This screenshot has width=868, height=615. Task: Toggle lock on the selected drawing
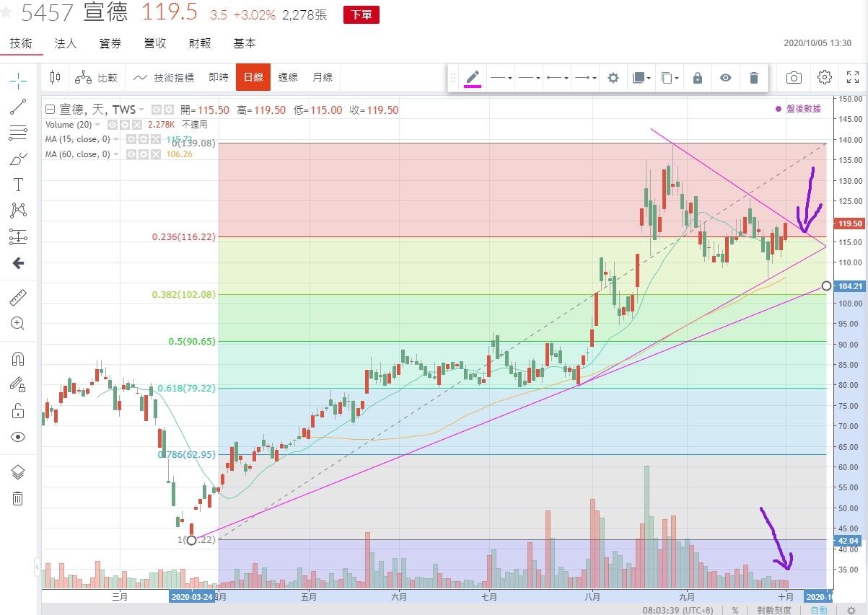coord(698,78)
